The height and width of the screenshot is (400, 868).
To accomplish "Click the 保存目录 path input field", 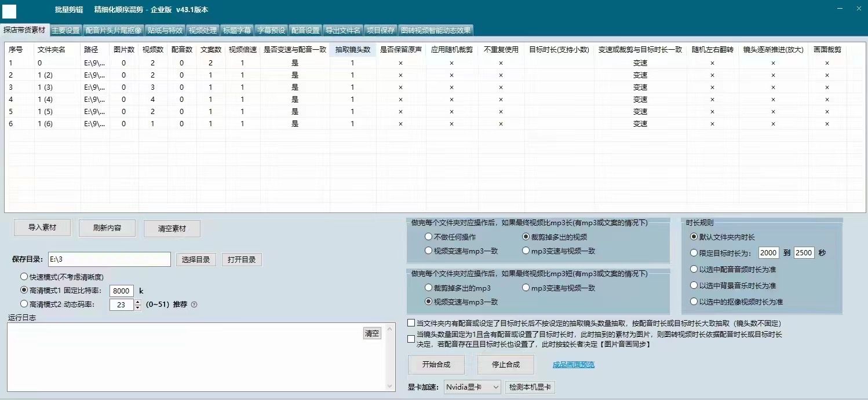I will coord(108,259).
